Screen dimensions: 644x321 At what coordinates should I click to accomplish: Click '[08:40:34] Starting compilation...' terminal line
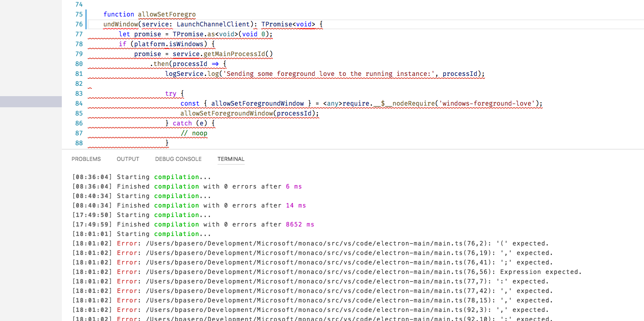[141, 196]
